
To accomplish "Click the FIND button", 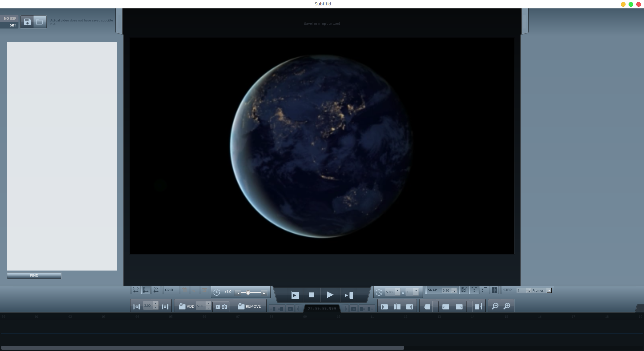I will 34,276.
